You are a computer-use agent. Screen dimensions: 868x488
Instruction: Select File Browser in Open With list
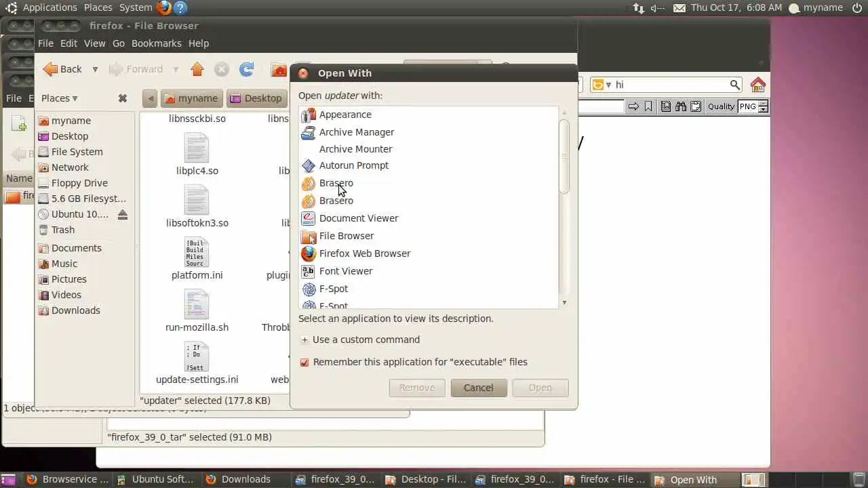point(429,236)
